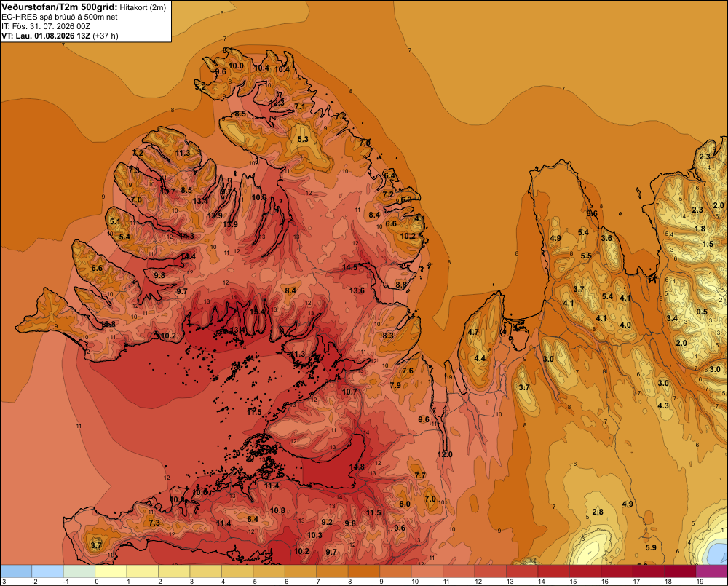
Task: Click the 5.5 temperature value
Action: coord(586,256)
